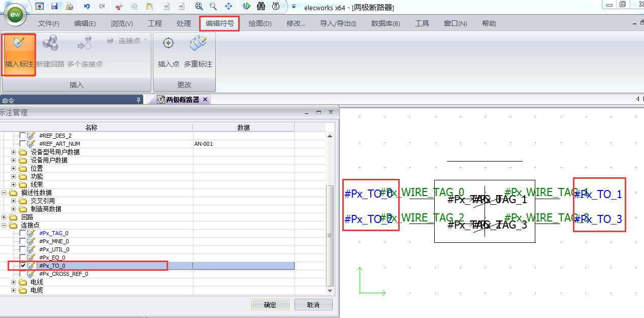
Task: Click the attribute list scroll-down arrow
Action: 330,291
